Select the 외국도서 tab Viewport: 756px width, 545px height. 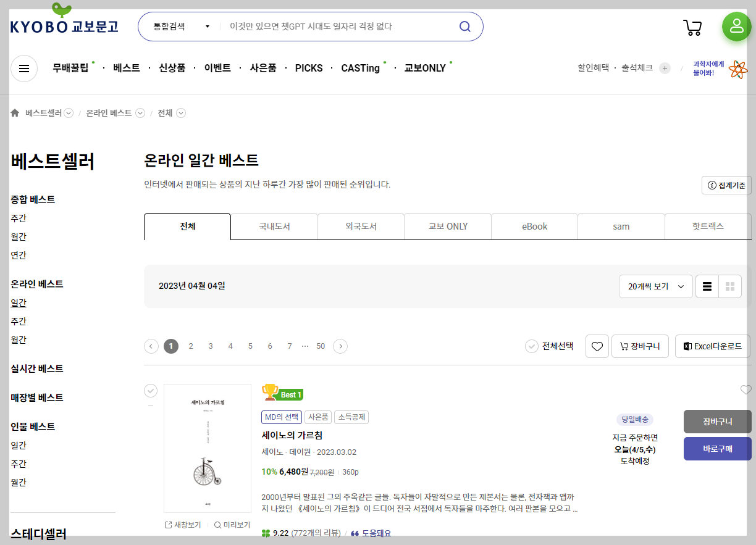361,227
